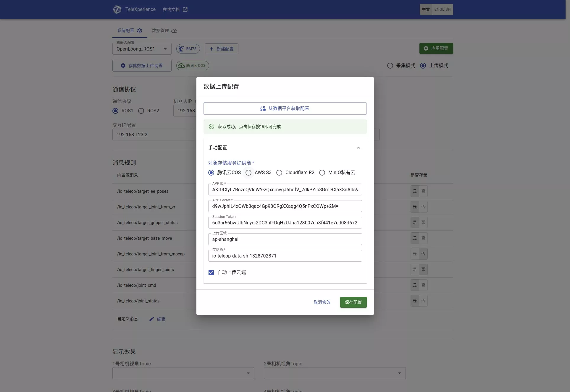Set 是 for /io_teleop/joint_cmd storage

(x=415, y=285)
